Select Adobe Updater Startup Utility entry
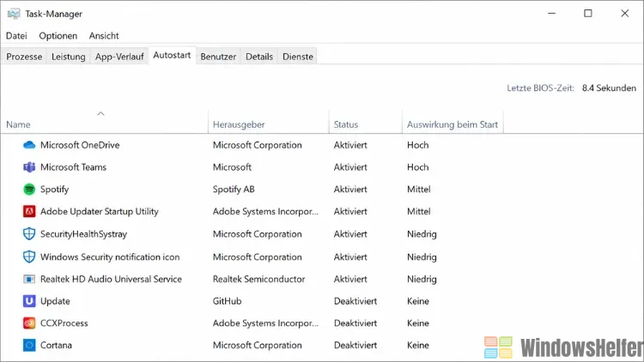 [x=99, y=211]
